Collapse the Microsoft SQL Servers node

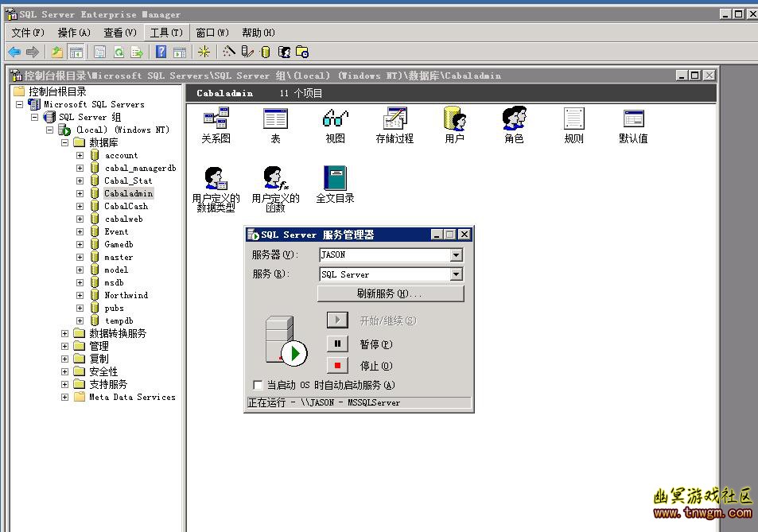pyautogui.click(x=19, y=104)
